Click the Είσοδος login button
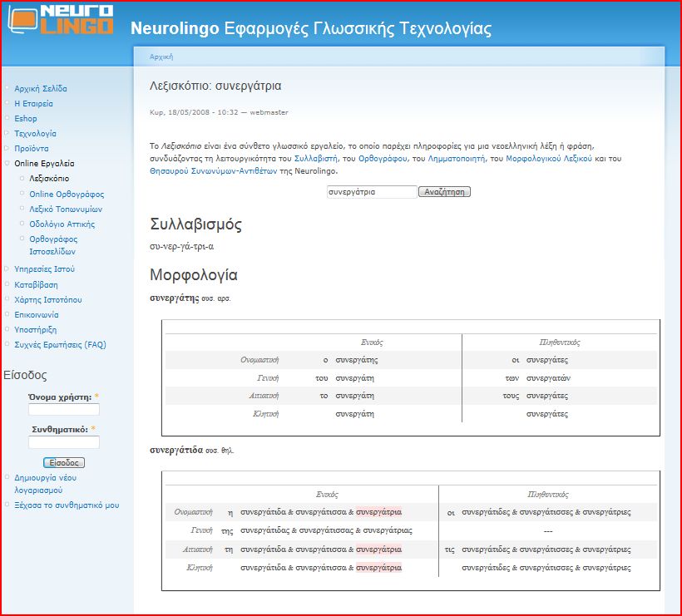 pyautogui.click(x=64, y=462)
